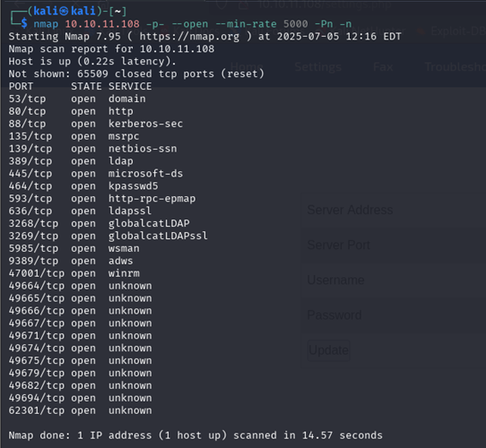Viewport: 486px width, 448px height.
Task: Click the 5000 rate value
Action: click(x=296, y=24)
